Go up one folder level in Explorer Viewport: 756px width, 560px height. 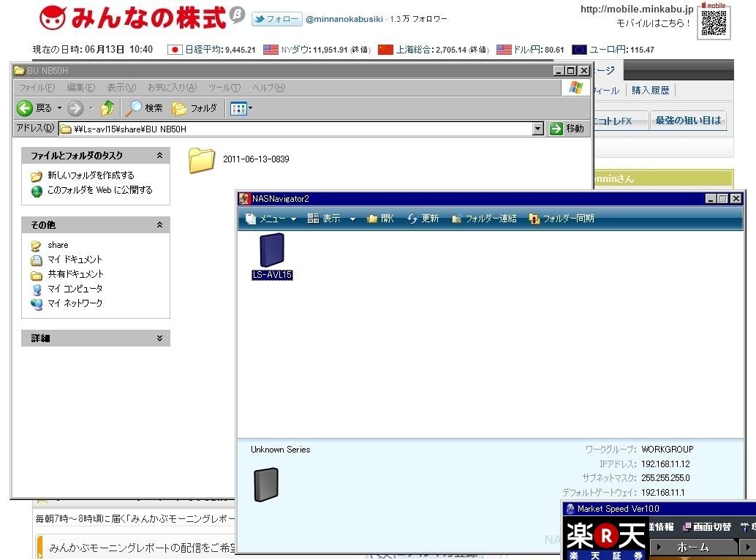click(107, 108)
